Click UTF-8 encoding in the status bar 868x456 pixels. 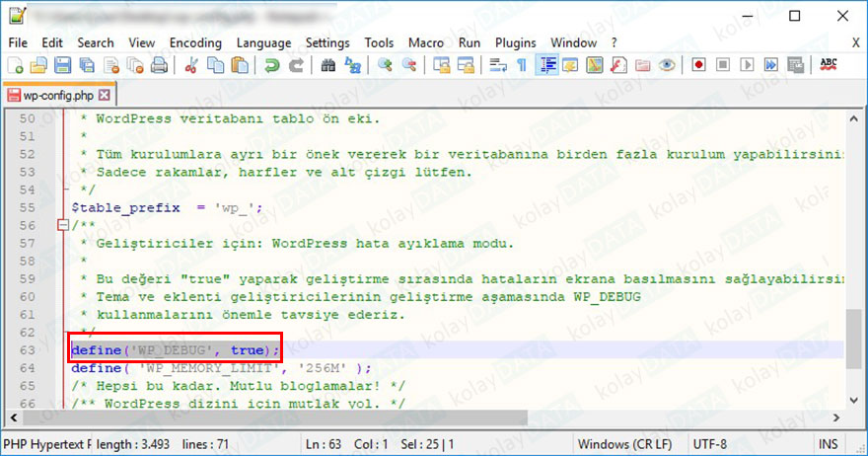click(x=709, y=444)
